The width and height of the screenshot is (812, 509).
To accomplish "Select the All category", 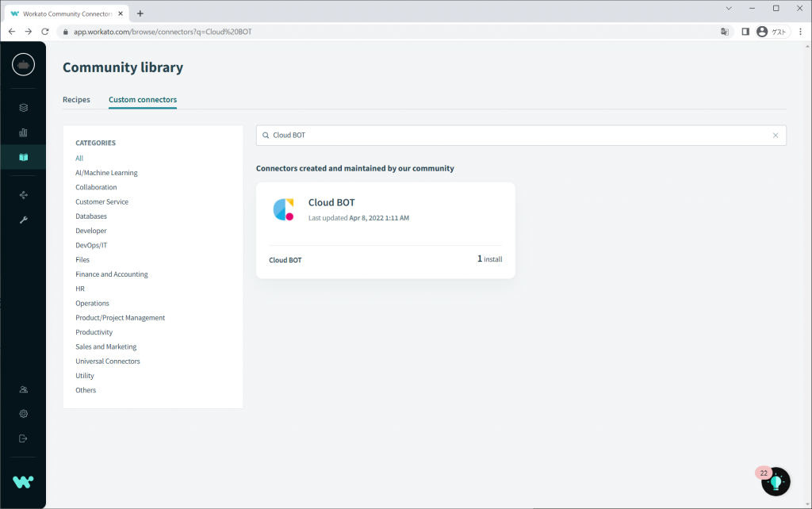I will click(x=79, y=158).
